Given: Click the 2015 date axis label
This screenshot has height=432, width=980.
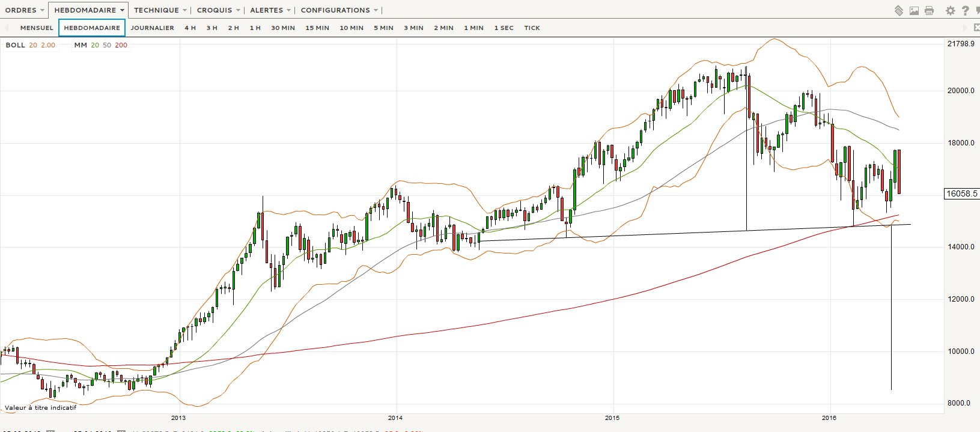Looking at the screenshot, I should coord(612,418).
